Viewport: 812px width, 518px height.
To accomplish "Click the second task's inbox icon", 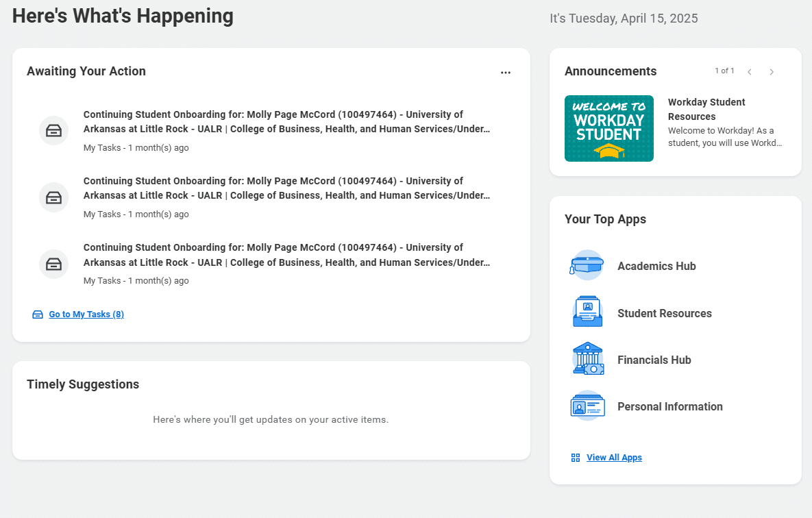I will tap(53, 197).
